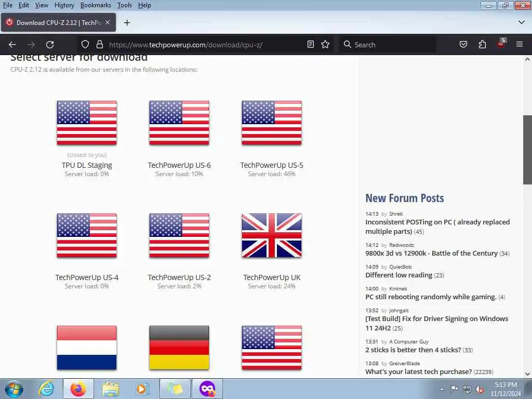
Task: Select the Germany flag server
Action: pyautogui.click(x=179, y=348)
